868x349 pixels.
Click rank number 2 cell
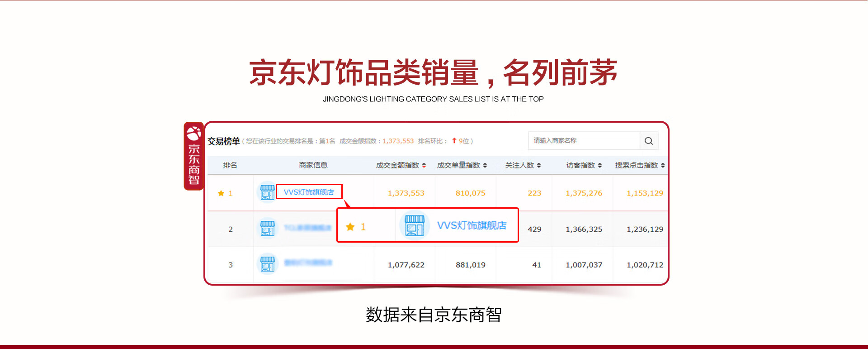(231, 229)
